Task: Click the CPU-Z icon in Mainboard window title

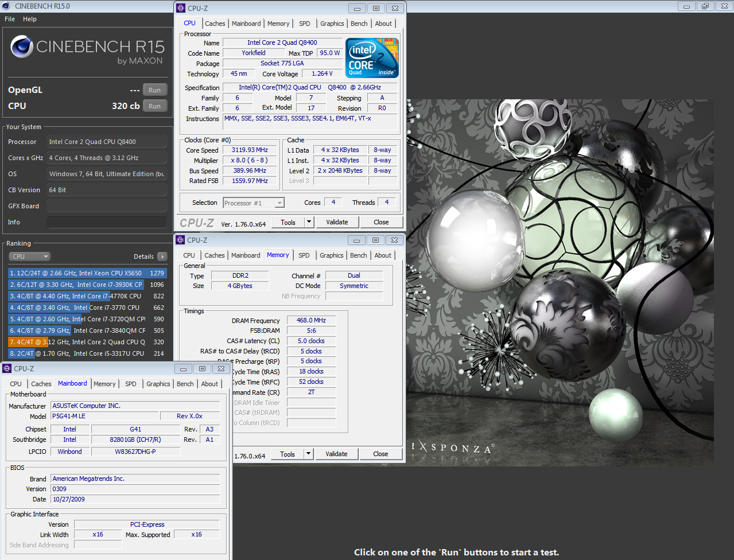Action: [7, 368]
